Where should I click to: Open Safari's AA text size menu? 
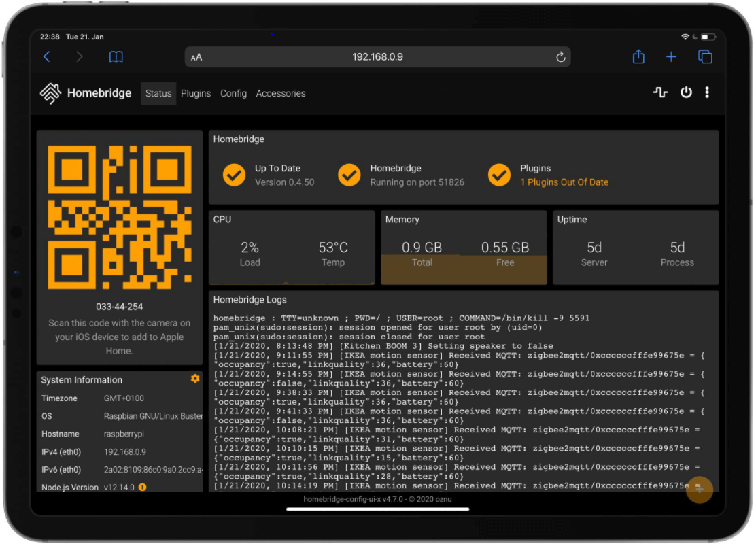click(x=196, y=57)
